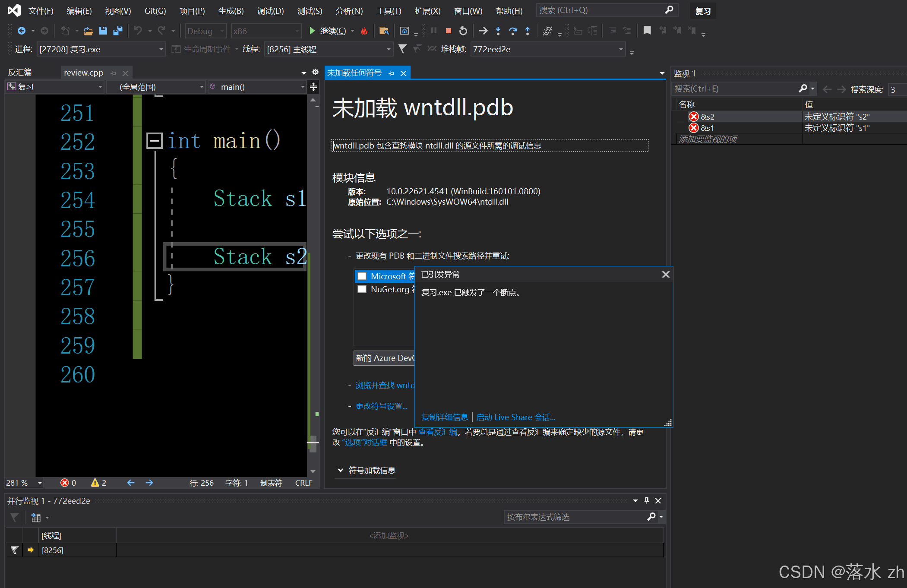Screen dimensions: 907x588
Task: Click the thread filter funnel icon
Action: (402, 49)
